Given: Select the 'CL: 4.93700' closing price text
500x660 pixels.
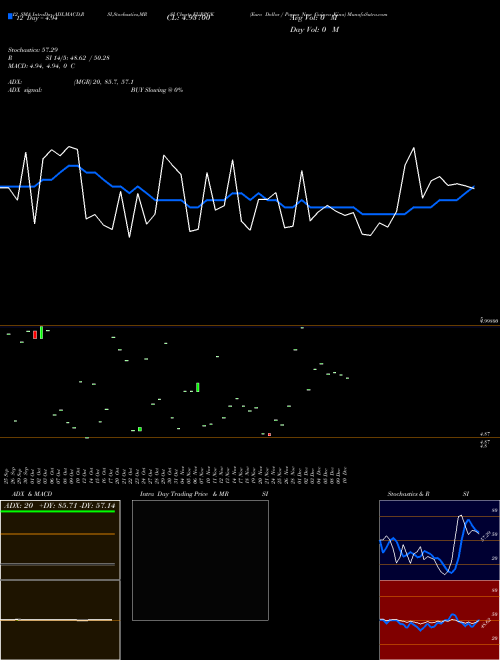Looking at the screenshot, I should point(188,18).
